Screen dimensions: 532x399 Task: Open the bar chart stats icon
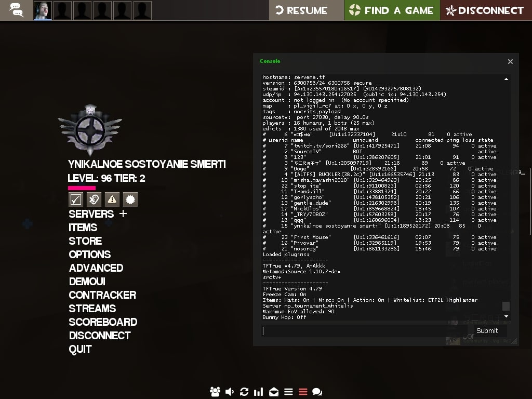tap(259, 392)
